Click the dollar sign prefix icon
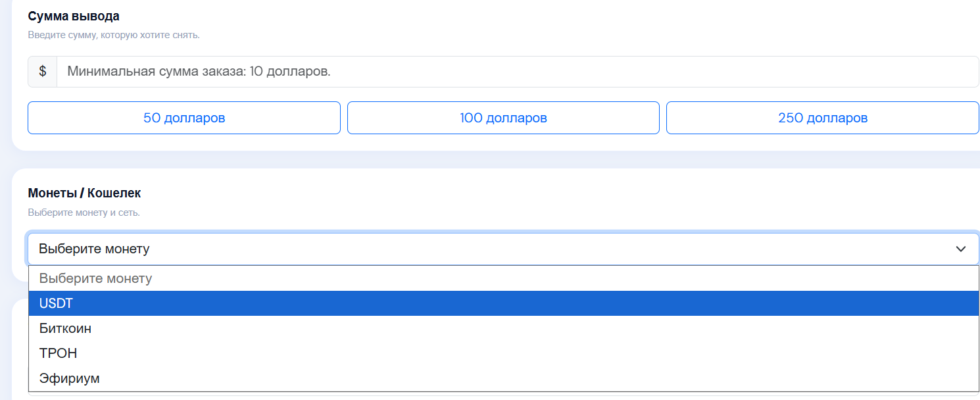 43,72
